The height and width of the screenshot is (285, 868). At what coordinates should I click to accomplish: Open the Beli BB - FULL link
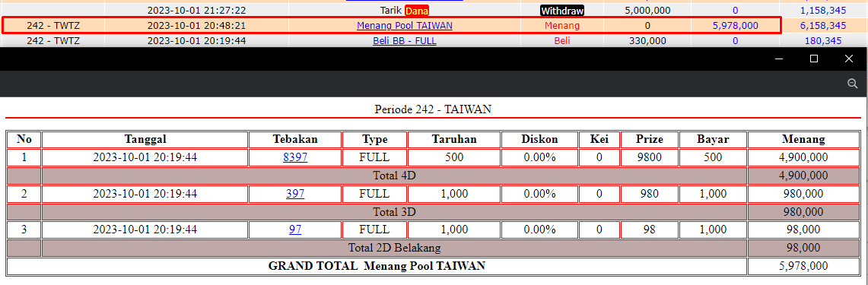click(405, 41)
